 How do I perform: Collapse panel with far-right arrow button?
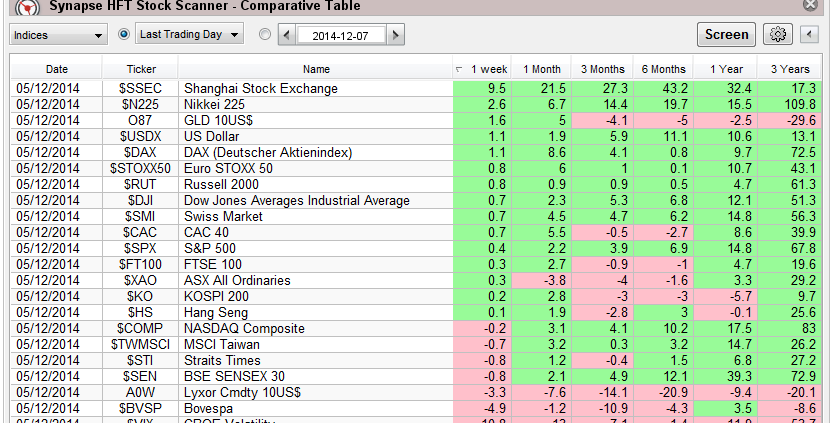811,35
